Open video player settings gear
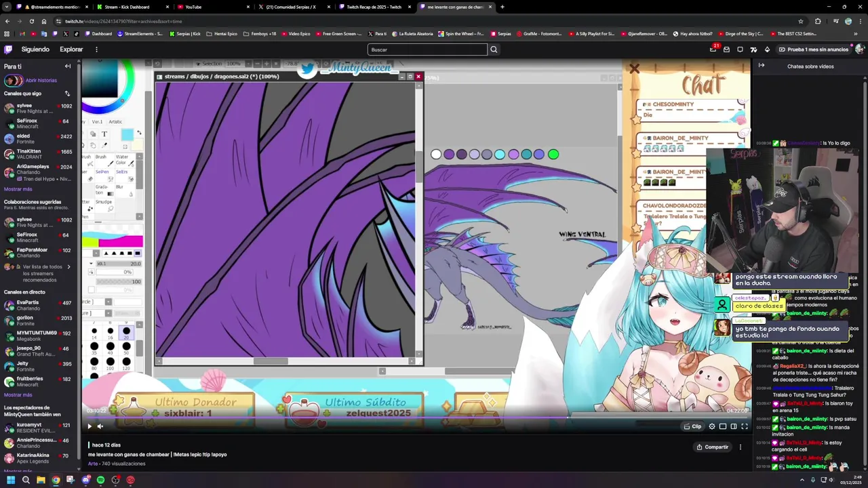Viewport: 868px width, 488px height. click(x=712, y=426)
